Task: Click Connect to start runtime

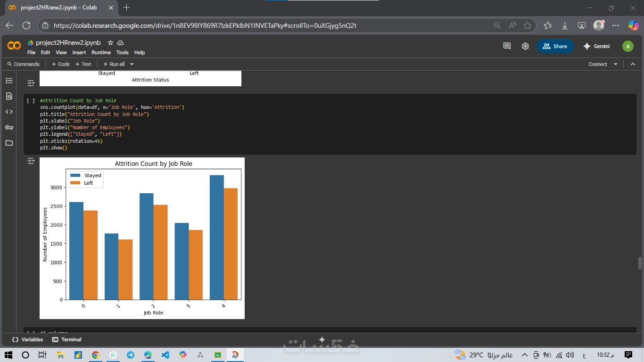Action: click(598, 64)
